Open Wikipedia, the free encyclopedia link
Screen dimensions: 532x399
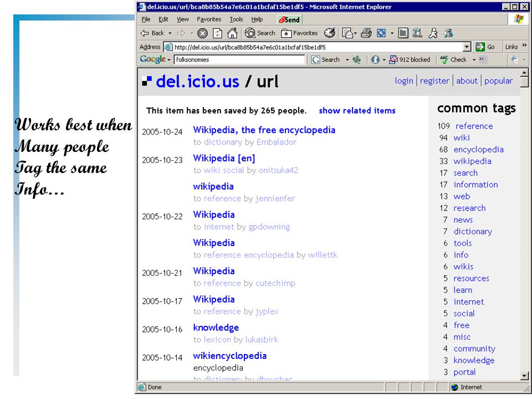[264, 130]
